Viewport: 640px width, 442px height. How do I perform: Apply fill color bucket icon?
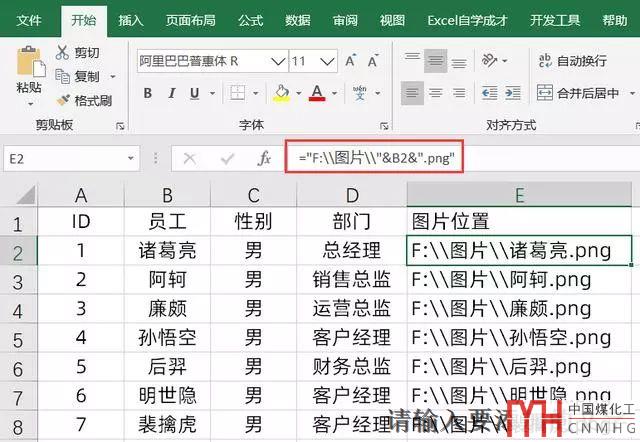[282, 93]
